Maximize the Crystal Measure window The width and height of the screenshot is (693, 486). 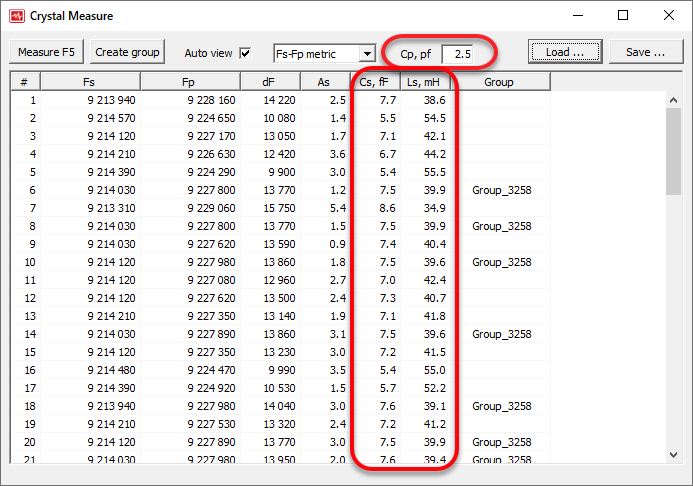(x=622, y=16)
